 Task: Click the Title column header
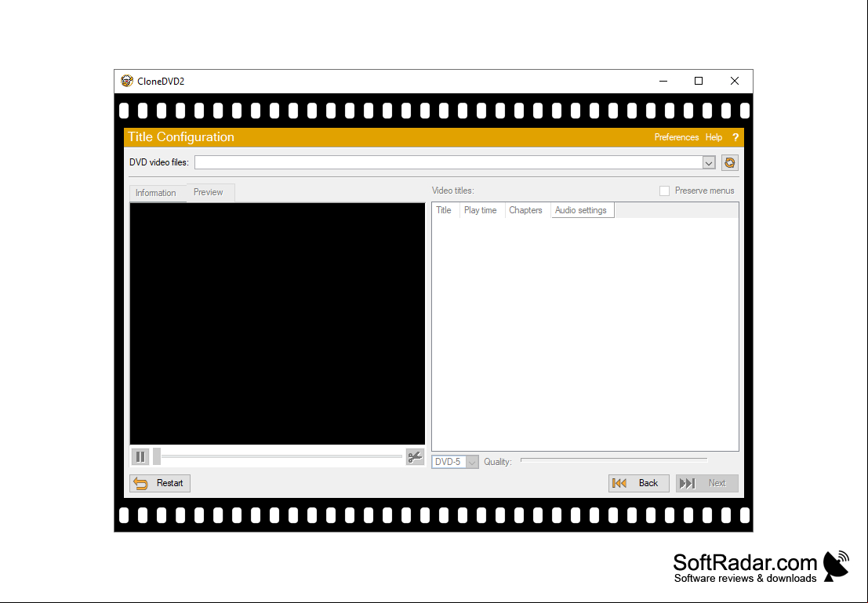(x=444, y=210)
